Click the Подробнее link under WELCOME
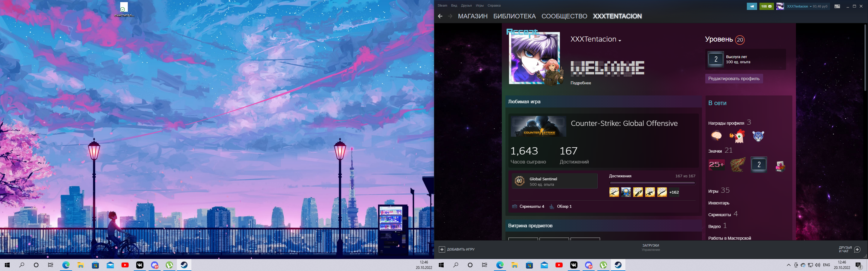 click(580, 83)
